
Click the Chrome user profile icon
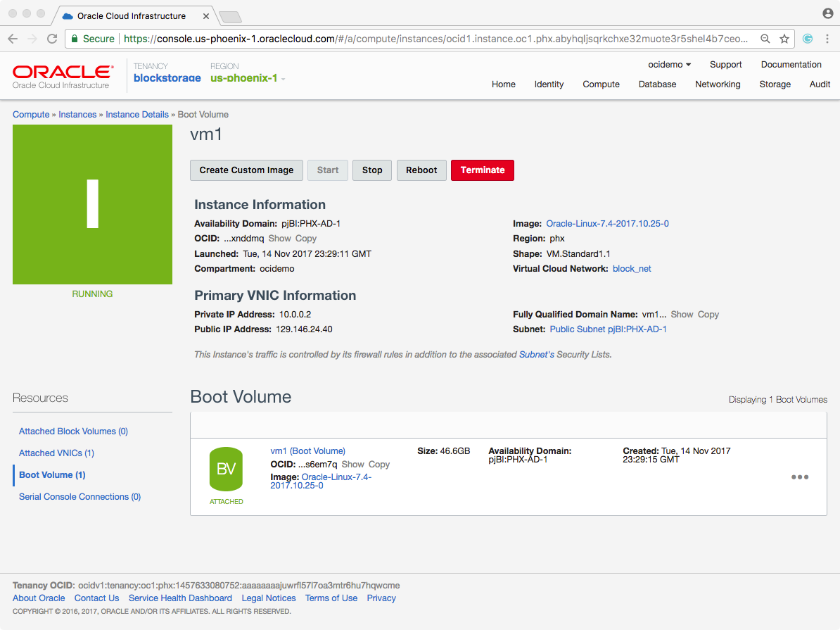(827, 13)
